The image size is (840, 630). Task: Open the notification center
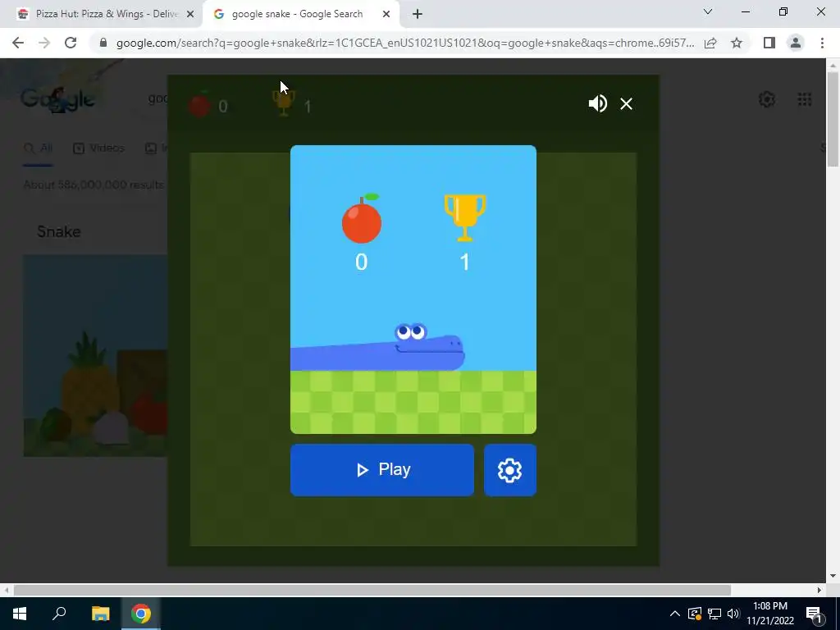click(x=814, y=614)
